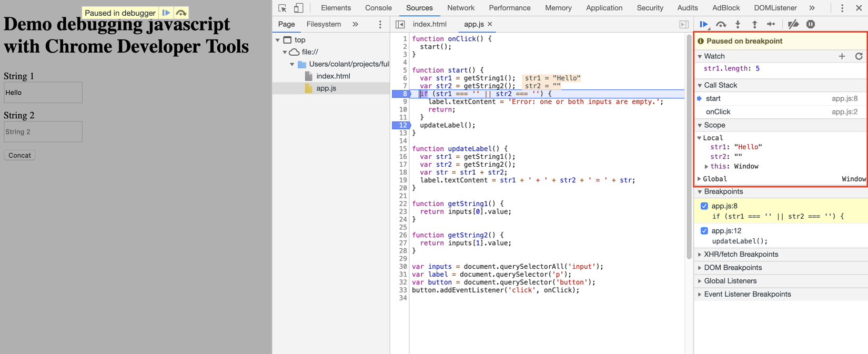Image resolution: width=868 pixels, height=354 pixels.
Task: Deactivate all breakpoints icon
Action: [x=793, y=24]
